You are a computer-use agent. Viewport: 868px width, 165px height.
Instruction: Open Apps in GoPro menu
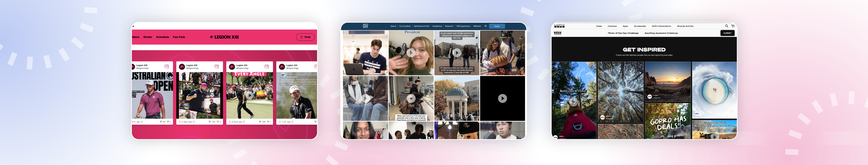pyautogui.click(x=625, y=26)
